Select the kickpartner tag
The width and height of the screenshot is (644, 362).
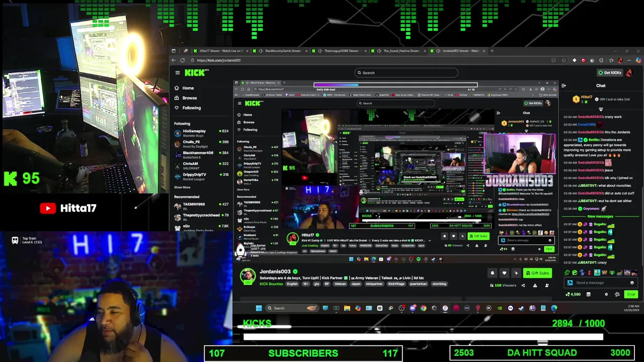pos(374,284)
